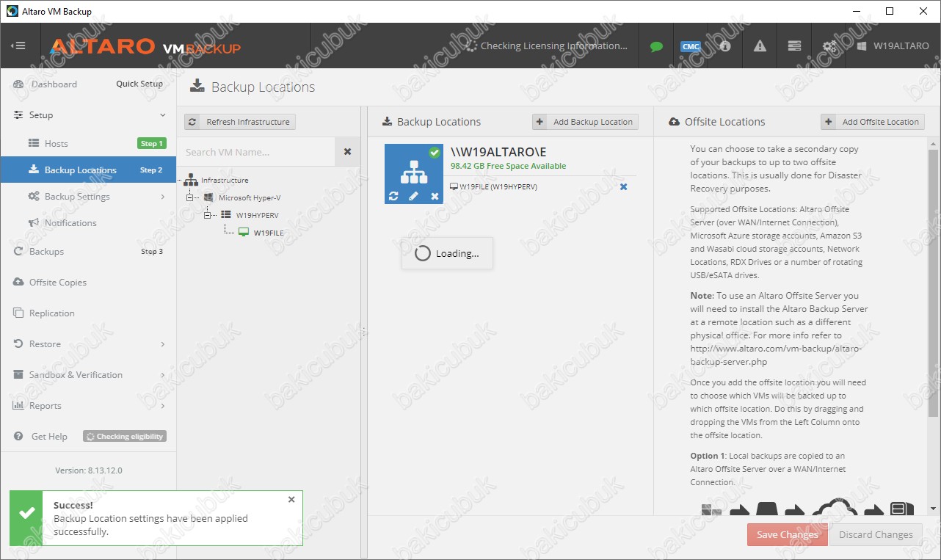Click Version: 8.13.12.0 text

(x=89, y=470)
